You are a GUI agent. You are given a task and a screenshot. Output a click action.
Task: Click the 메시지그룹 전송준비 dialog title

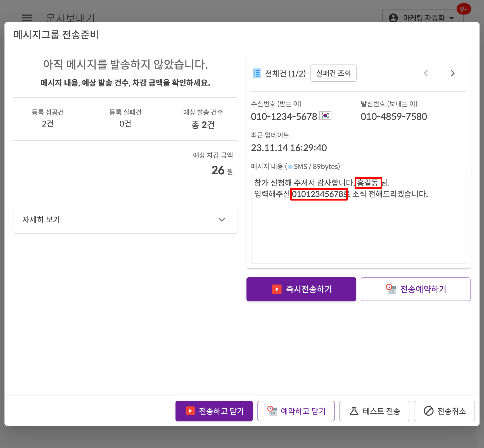pos(56,35)
